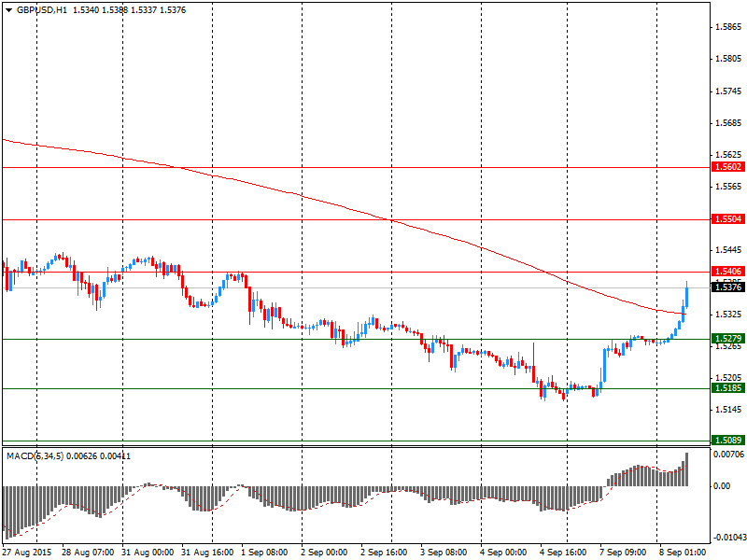Select the 0.00 MACD zero-level label
The image size is (747, 560).
point(721,486)
